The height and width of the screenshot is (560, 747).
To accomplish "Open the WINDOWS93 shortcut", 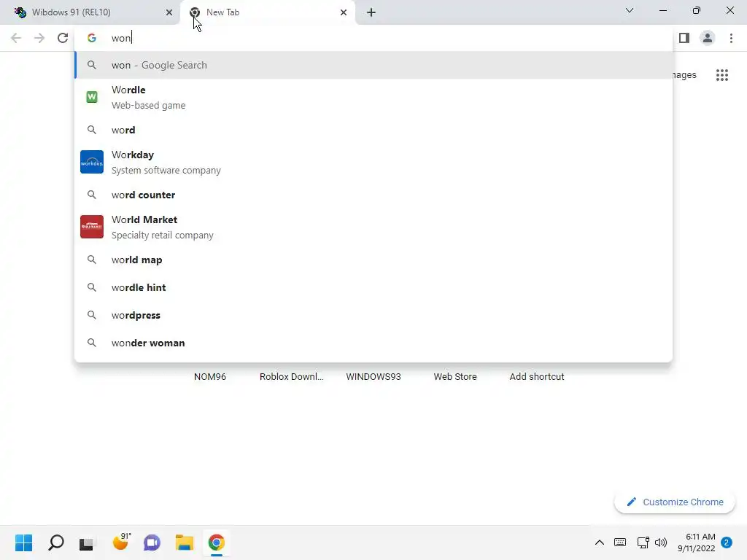I will (373, 377).
